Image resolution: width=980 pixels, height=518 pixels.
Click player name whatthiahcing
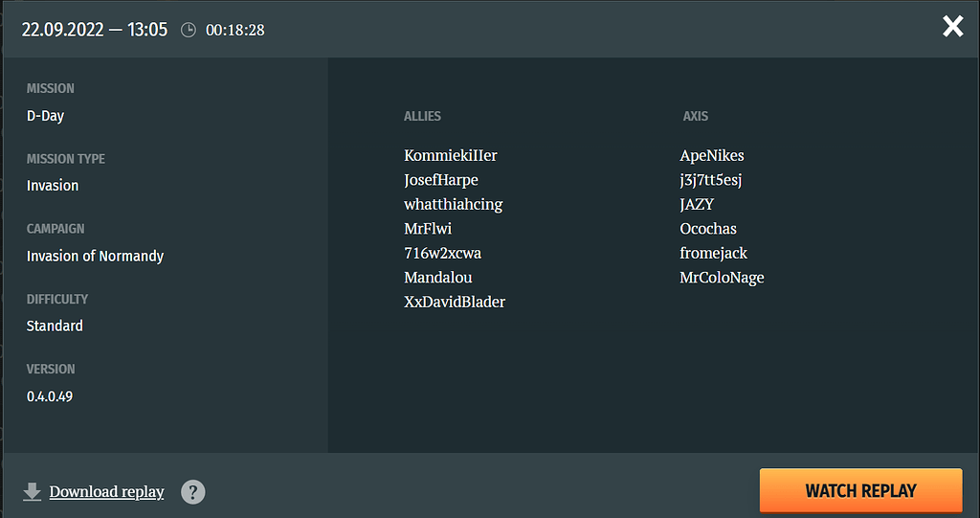pyautogui.click(x=454, y=204)
